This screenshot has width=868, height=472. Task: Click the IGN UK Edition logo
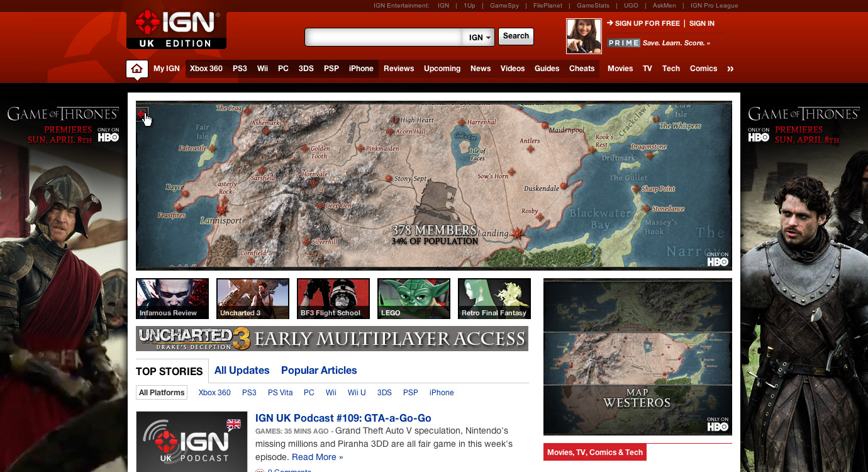tap(176, 30)
